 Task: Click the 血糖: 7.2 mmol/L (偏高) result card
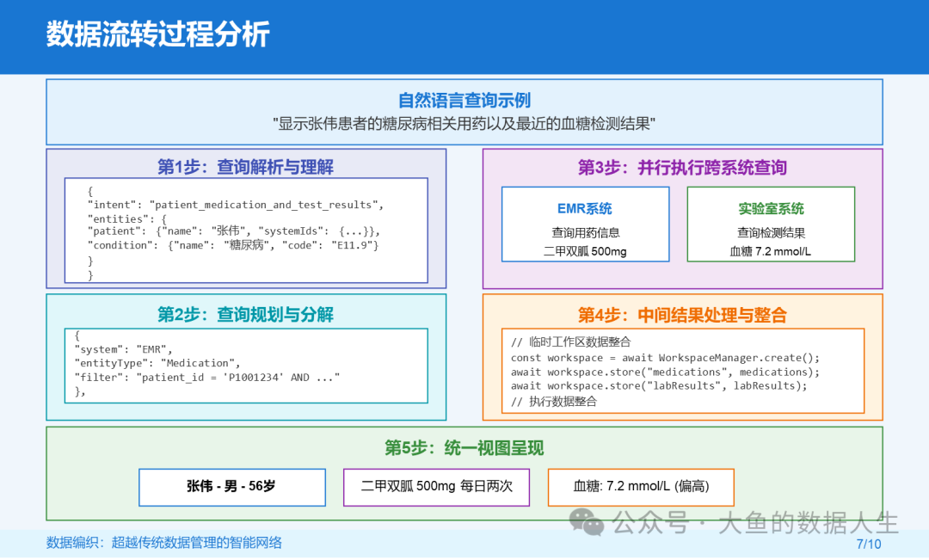tap(641, 487)
